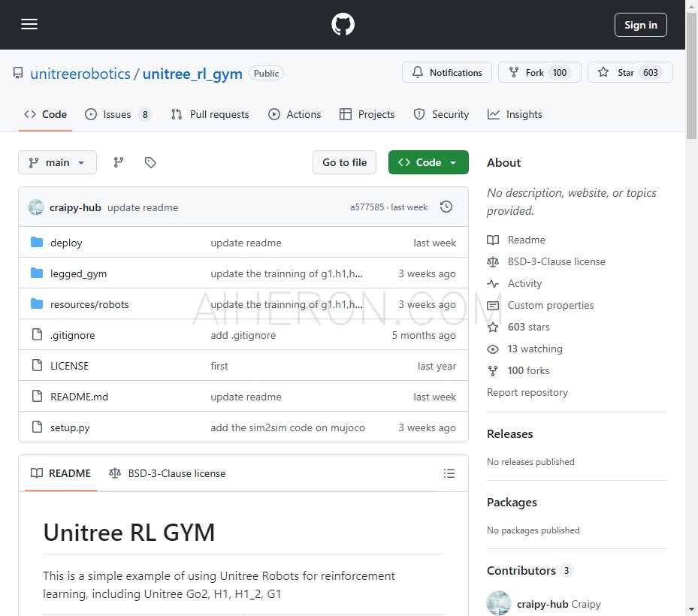This screenshot has width=698, height=616.
Task: Open the LICENSE file
Action: (x=69, y=366)
